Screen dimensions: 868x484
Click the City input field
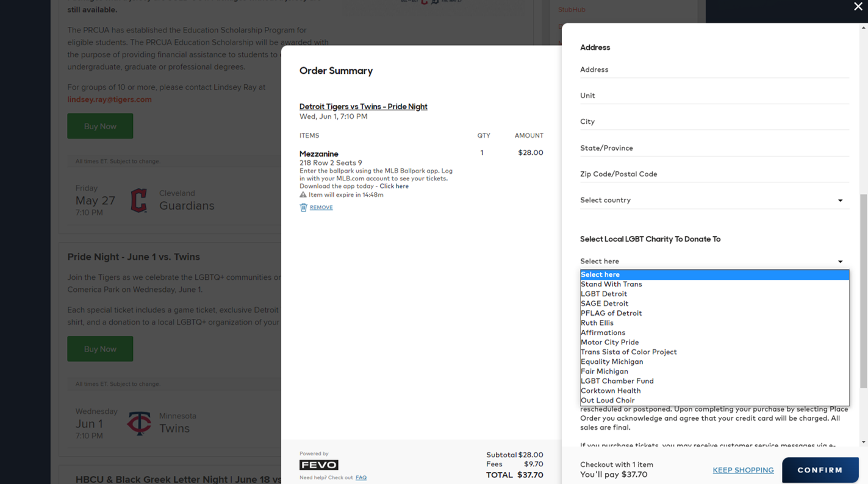pos(714,121)
